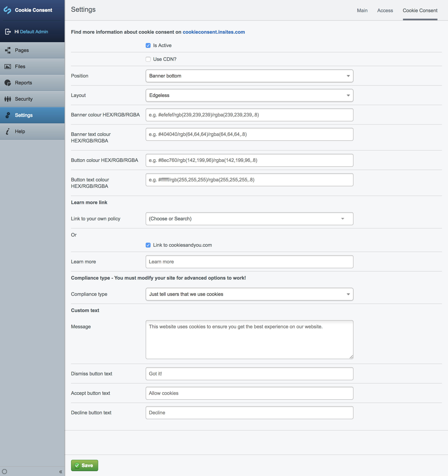Screen dimensions: 448x476
Task: Click the Security people icon
Action: pyautogui.click(x=8, y=99)
